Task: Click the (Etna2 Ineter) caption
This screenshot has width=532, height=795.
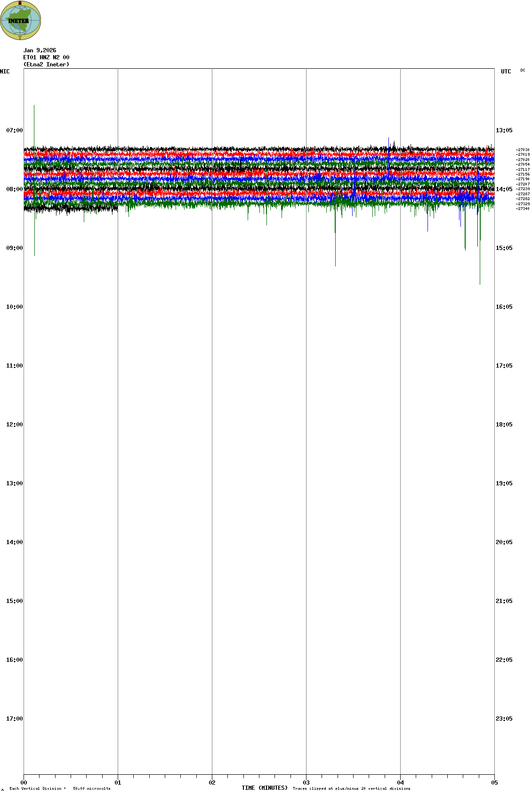Action: [46, 64]
